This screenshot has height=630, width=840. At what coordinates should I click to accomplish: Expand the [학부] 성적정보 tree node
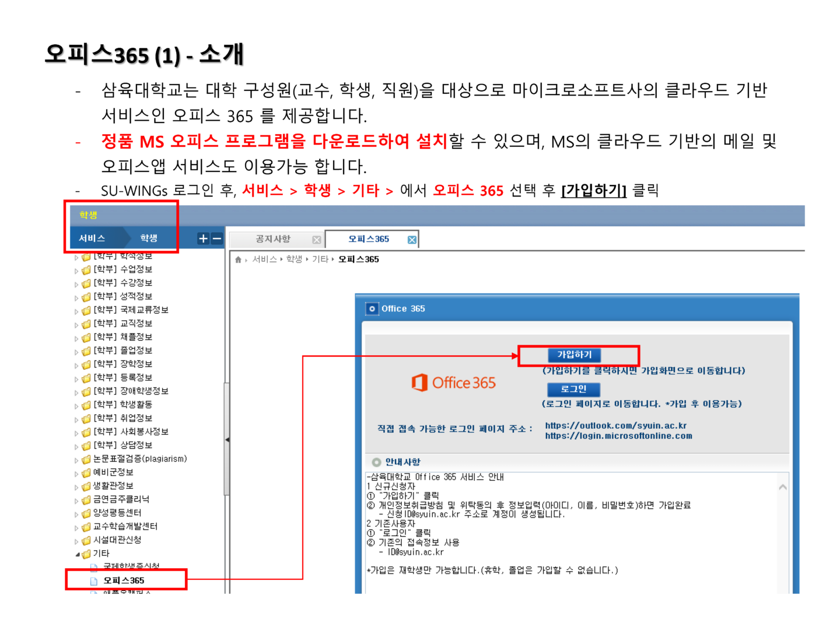coord(77,296)
